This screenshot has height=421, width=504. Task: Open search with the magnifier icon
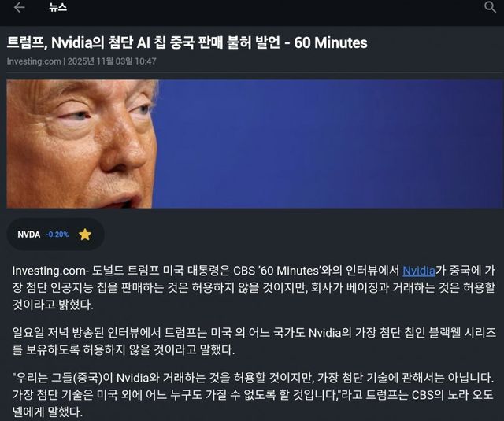tap(490, 7)
